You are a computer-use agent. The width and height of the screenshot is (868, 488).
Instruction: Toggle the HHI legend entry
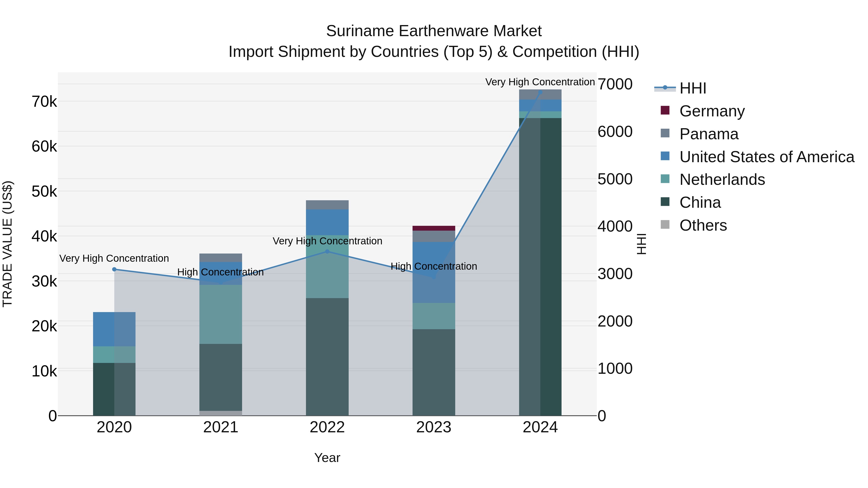[680, 88]
